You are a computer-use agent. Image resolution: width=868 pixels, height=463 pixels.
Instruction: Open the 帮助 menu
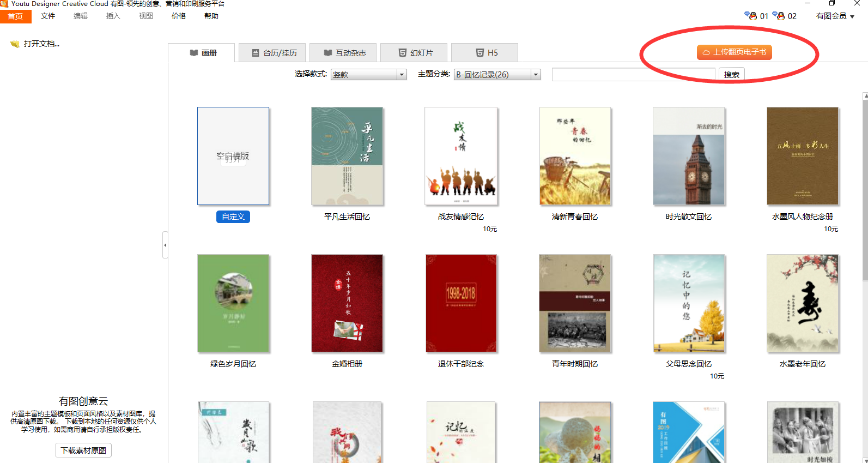click(211, 16)
